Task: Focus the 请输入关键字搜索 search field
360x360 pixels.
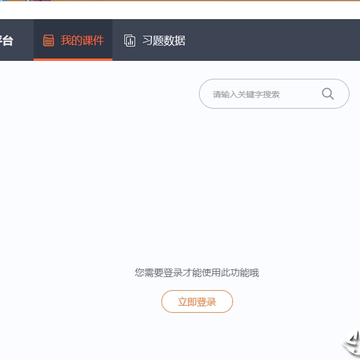Action: (x=274, y=94)
